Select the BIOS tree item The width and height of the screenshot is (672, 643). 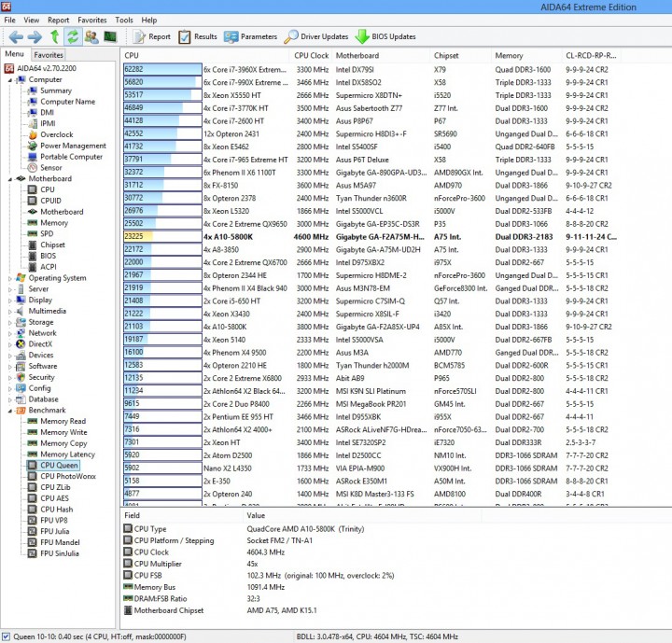(x=48, y=256)
